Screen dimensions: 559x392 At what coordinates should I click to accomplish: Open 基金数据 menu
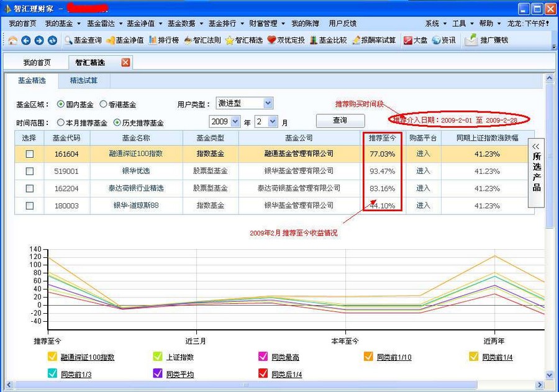[185, 24]
